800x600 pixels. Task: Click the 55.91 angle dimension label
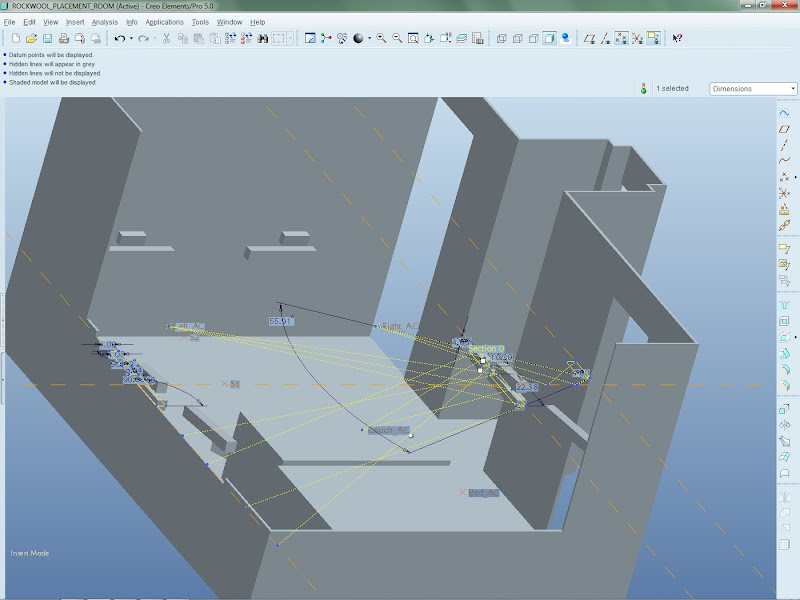281,321
